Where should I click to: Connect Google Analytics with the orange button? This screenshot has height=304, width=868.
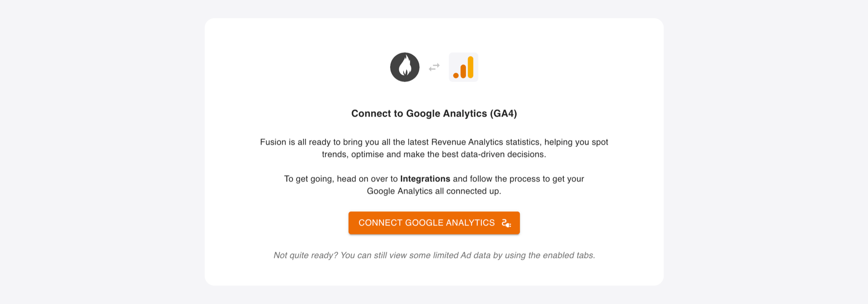point(434,223)
